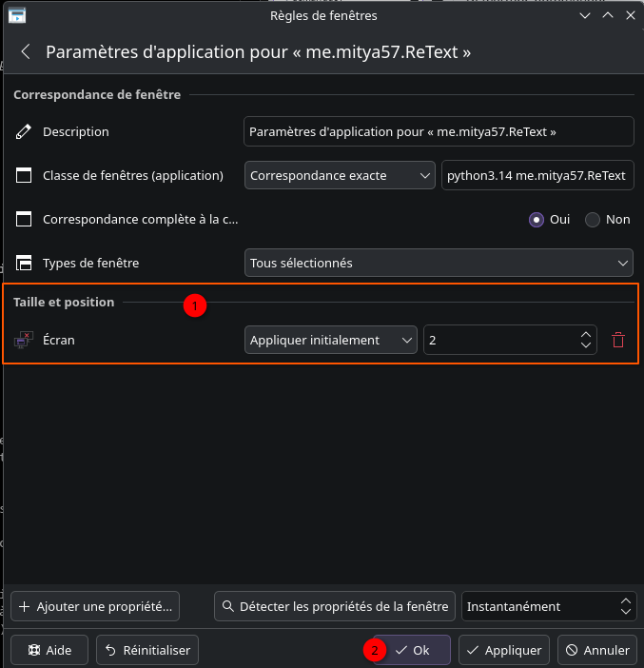Click Ajouter une propriété button
Image resolution: width=644 pixels, height=668 pixels.
click(x=95, y=606)
